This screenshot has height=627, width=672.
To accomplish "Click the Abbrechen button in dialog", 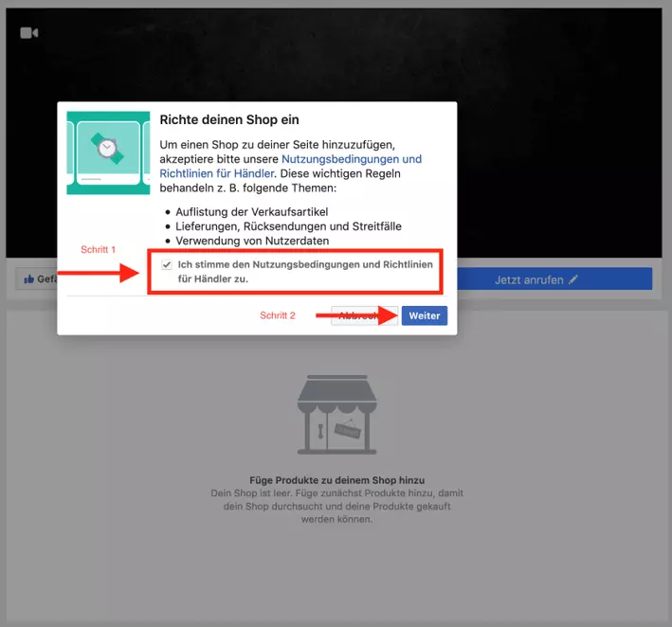I will point(364,315).
